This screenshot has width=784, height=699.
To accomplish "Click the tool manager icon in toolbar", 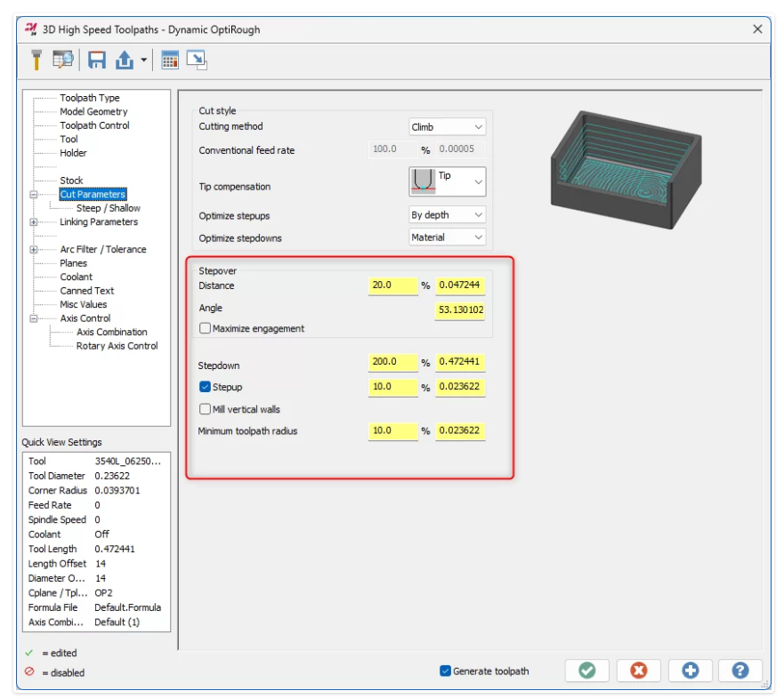I will click(x=36, y=60).
